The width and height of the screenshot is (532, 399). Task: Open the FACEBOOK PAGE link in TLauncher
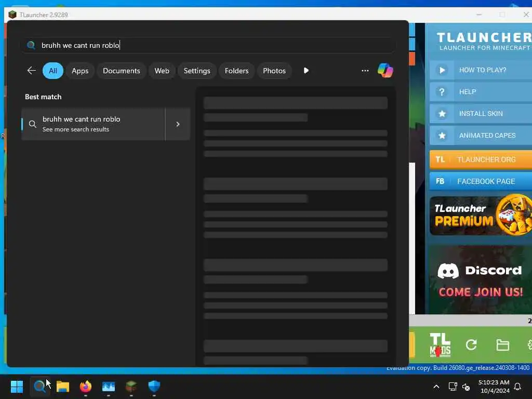(x=481, y=181)
